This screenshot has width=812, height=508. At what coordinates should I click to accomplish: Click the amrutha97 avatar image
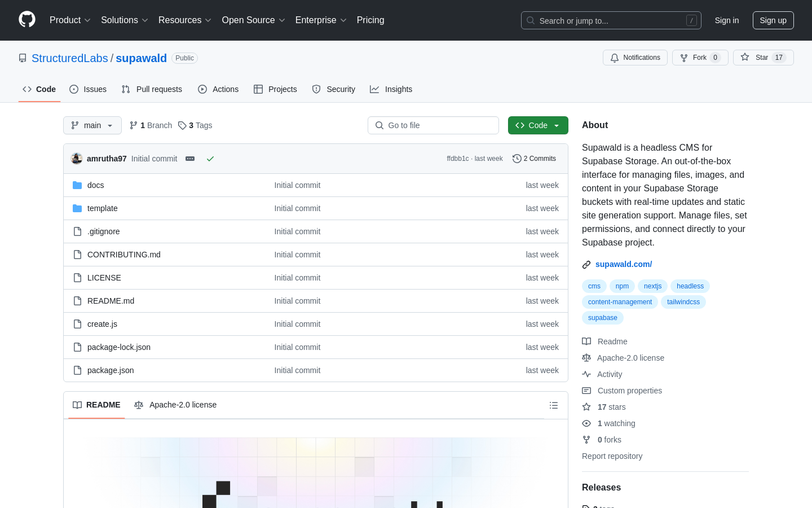tap(77, 159)
